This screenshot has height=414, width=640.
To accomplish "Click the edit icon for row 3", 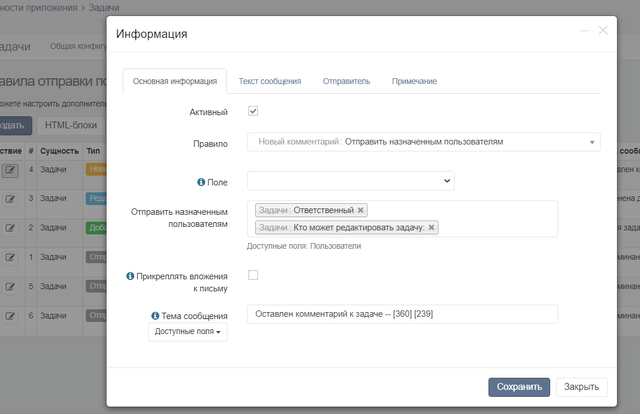I will [x=10, y=199].
